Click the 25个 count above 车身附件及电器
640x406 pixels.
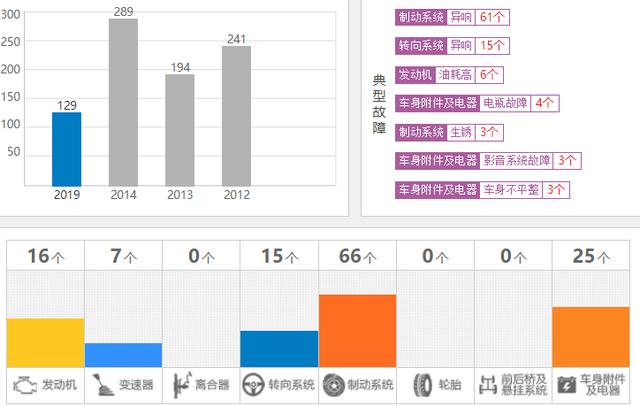point(591,256)
